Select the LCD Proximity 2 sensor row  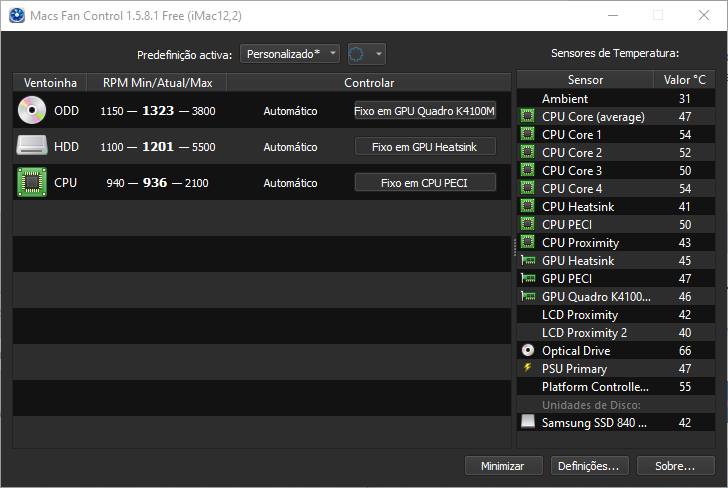(616, 332)
